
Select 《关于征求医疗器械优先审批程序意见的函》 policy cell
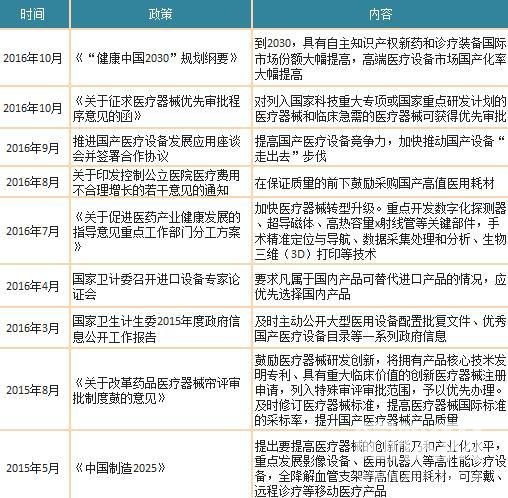pyautogui.click(x=160, y=108)
